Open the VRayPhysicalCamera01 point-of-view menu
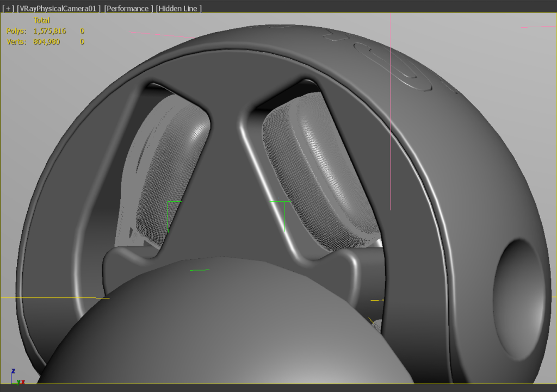The width and height of the screenshot is (557, 392). click(59, 9)
